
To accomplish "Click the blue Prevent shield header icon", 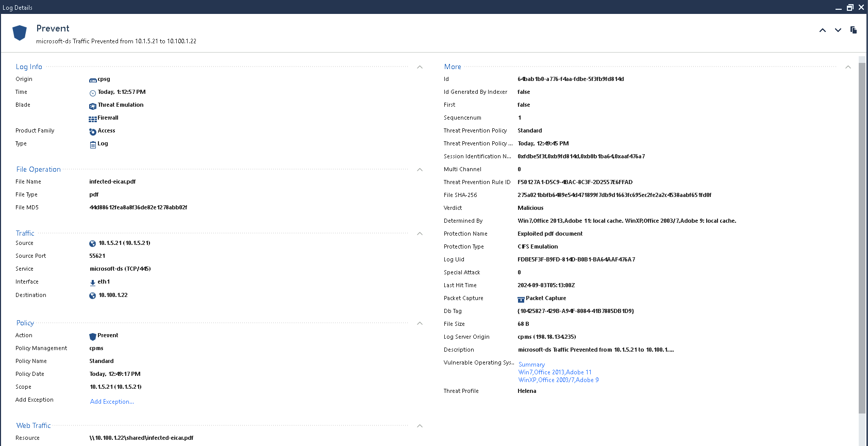I will 20,33.
